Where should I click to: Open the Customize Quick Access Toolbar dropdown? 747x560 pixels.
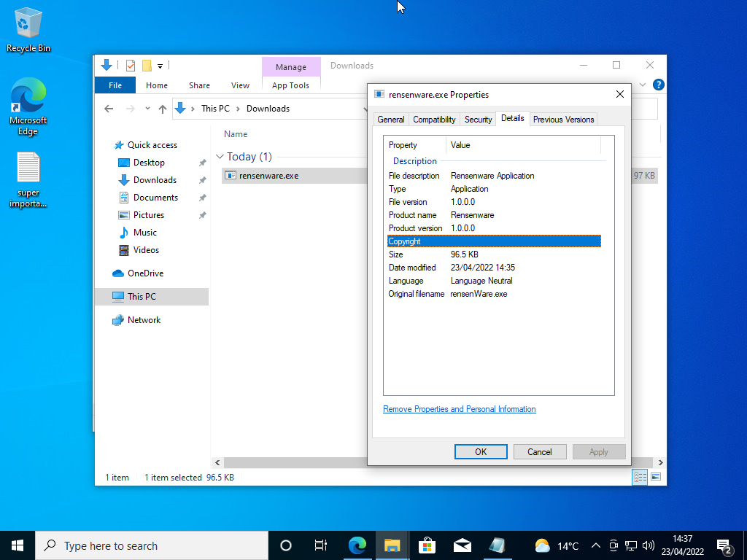point(160,65)
